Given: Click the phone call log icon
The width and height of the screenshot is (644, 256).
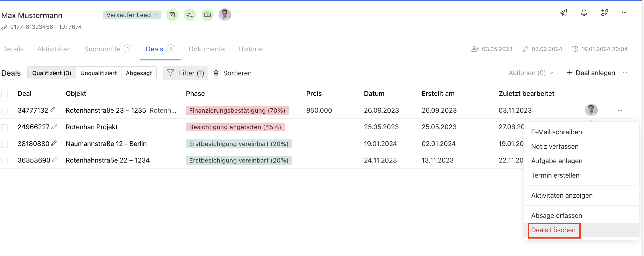Looking at the screenshot, I should pos(604,13).
